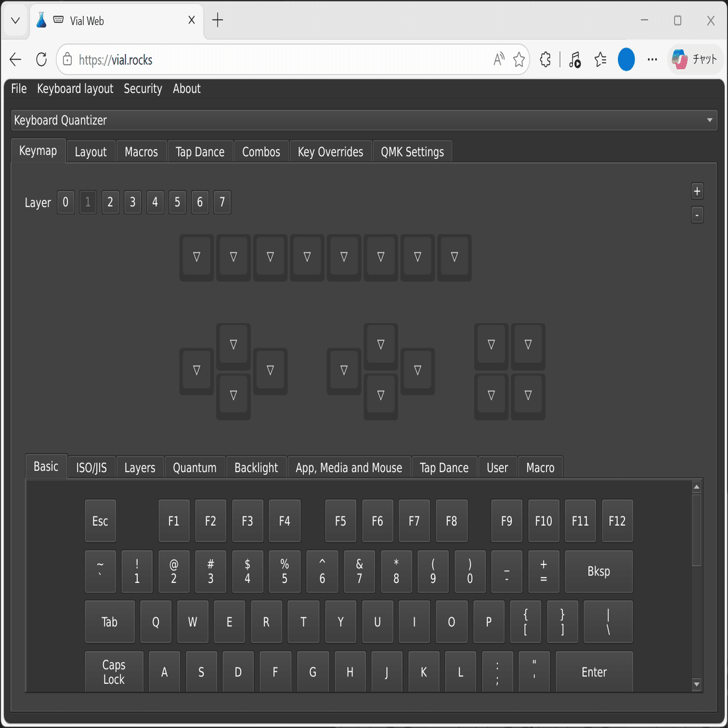The width and height of the screenshot is (728, 728).
Task: Pick the Tab keycode
Action: tap(109, 622)
